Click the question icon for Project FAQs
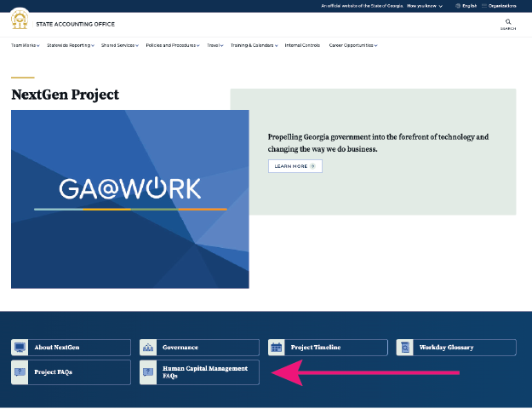The width and height of the screenshot is (532, 409). pos(20,372)
